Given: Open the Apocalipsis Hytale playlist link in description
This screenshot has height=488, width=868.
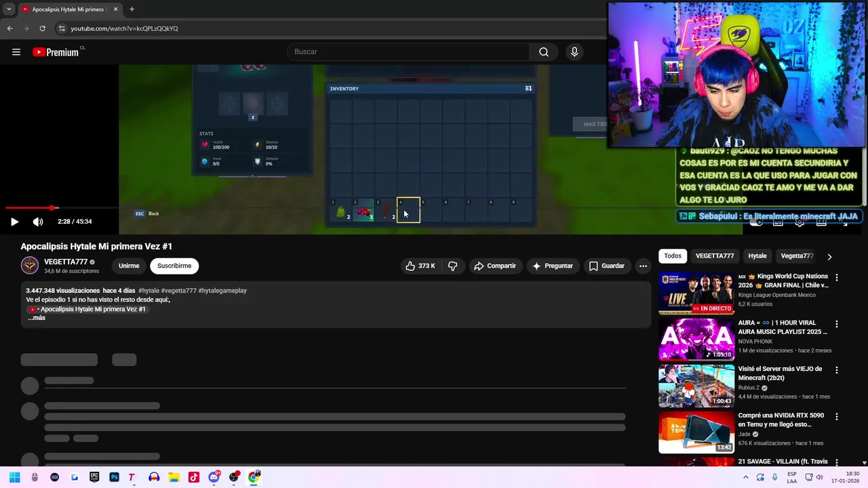Looking at the screenshot, I should click(87, 309).
